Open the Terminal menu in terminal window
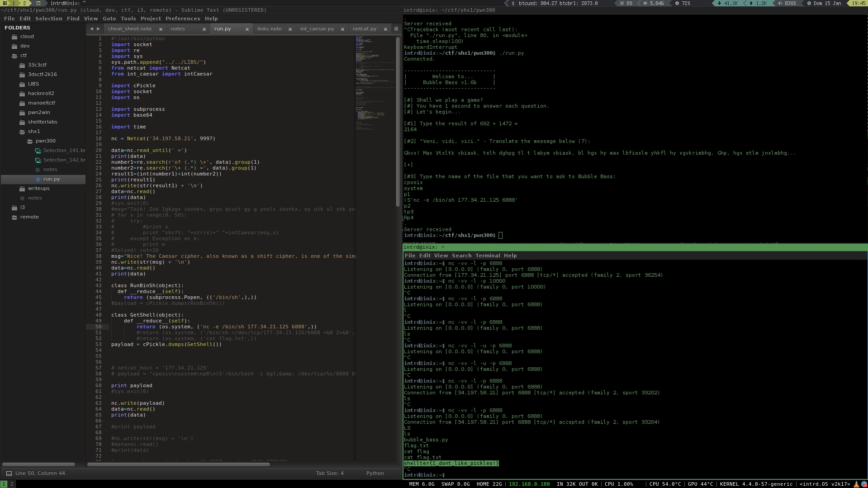 (488, 256)
